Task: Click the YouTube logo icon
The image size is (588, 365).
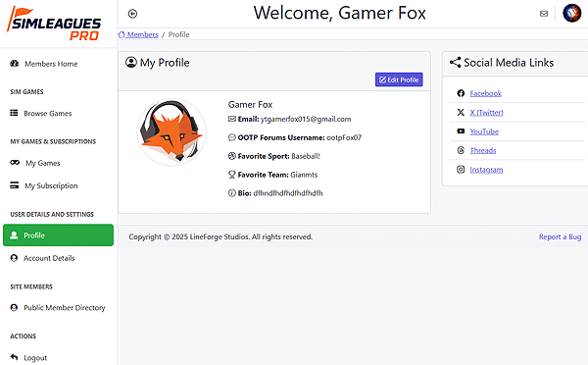Action: [x=461, y=131]
